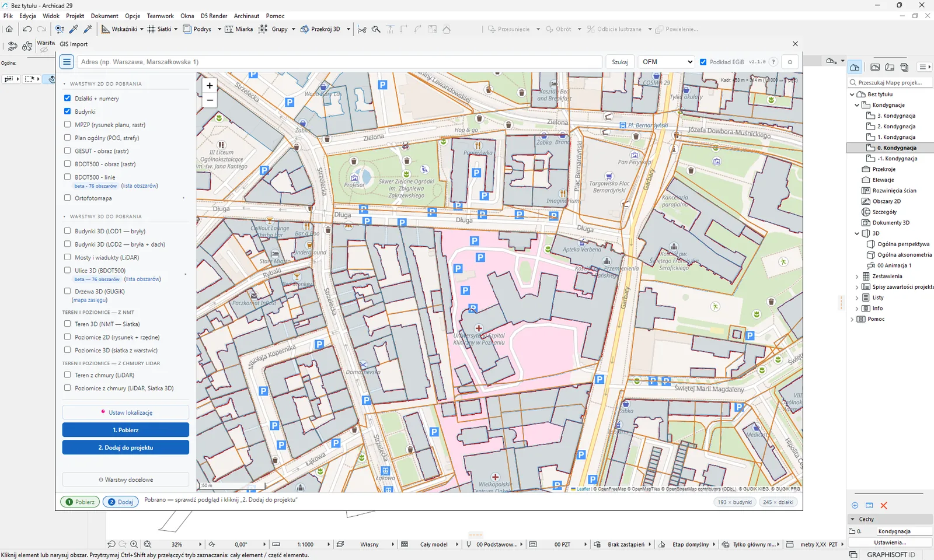This screenshot has width=934, height=560.
Task: Delete the selected navigator item with red X
Action: 884,506
